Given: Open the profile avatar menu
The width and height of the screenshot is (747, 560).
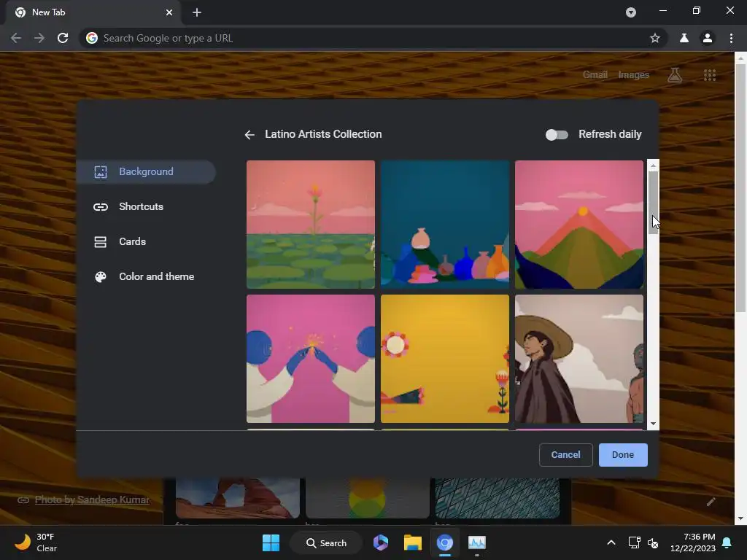Looking at the screenshot, I should [x=708, y=38].
